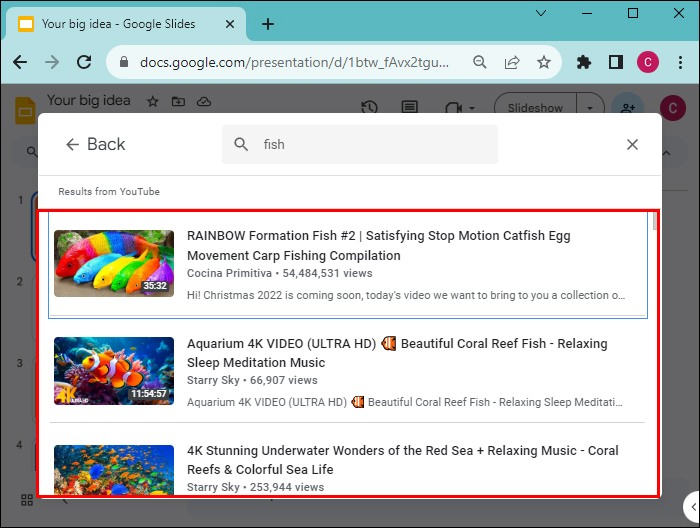Select the Aquarium 4K VIDEO thumbnail
The height and width of the screenshot is (528, 700).
[112, 370]
